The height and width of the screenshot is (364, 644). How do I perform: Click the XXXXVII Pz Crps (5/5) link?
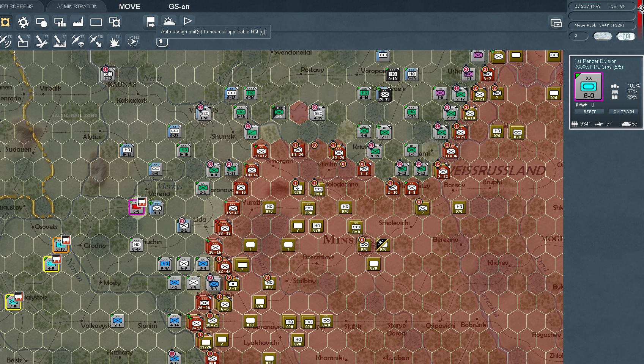coord(599,67)
